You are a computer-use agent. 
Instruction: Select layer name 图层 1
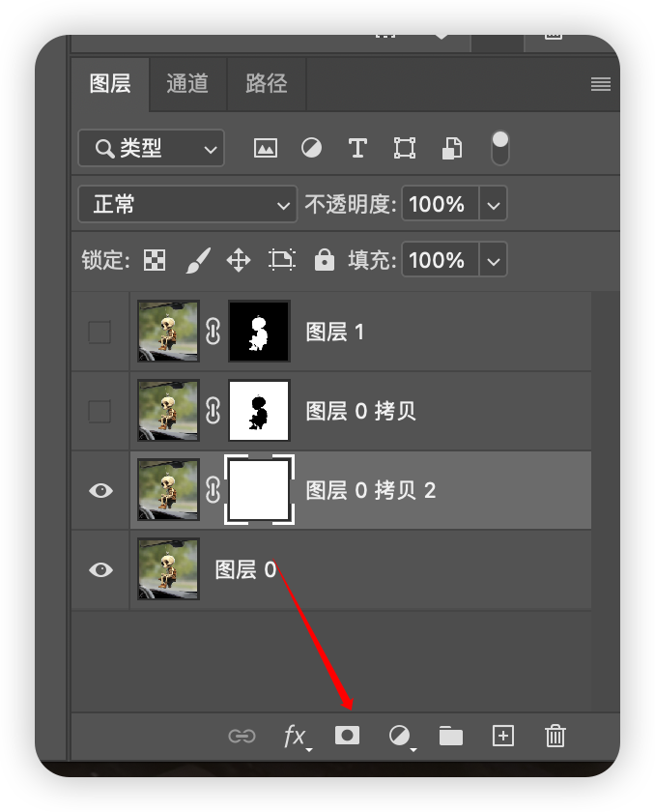point(335,332)
